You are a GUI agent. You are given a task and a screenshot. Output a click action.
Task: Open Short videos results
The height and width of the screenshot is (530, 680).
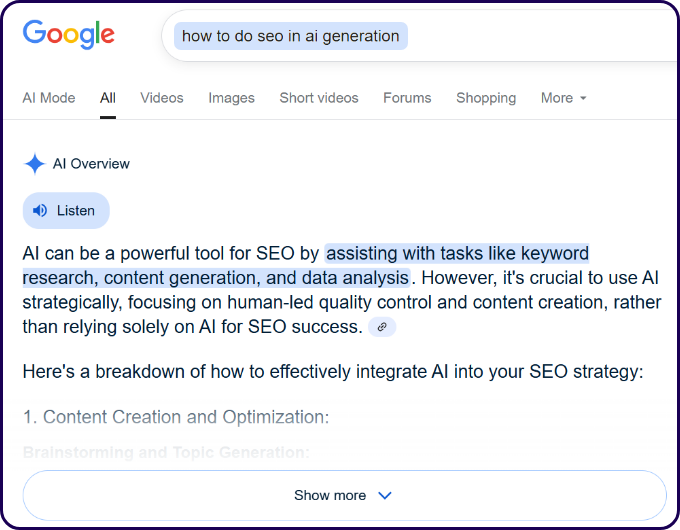(x=319, y=98)
